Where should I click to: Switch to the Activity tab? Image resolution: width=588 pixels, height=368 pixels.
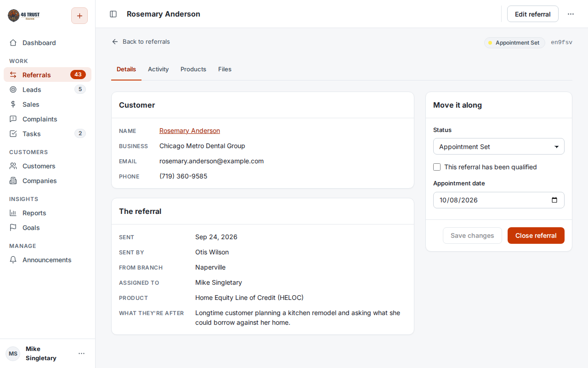(158, 69)
